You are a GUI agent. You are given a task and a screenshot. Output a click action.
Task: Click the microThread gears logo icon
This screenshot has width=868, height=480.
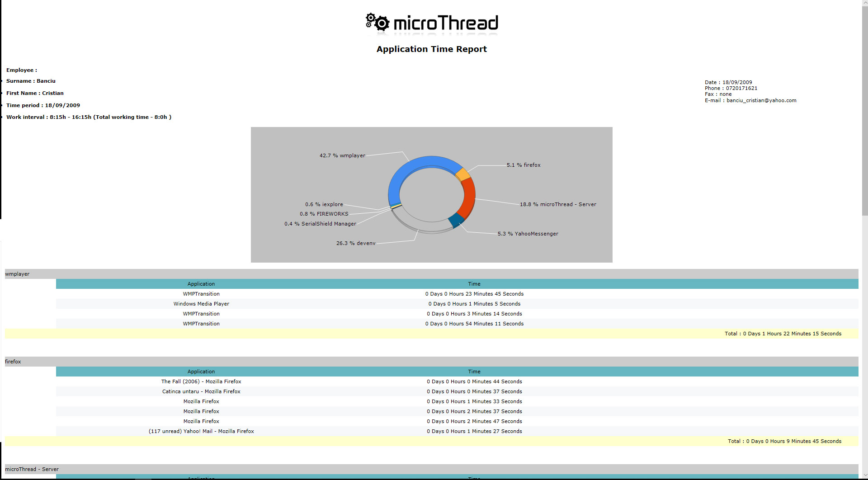point(377,22)
